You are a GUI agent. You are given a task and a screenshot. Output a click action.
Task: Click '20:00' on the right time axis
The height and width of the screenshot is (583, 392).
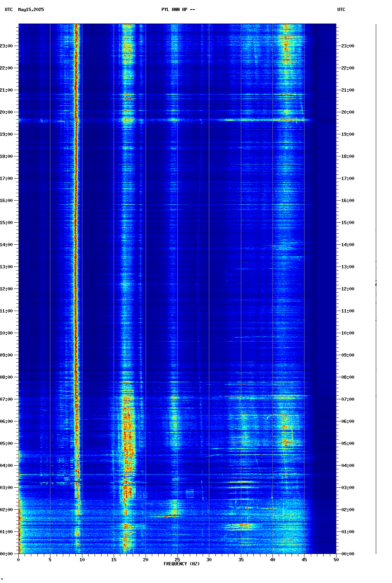click(x=348, y=112)
